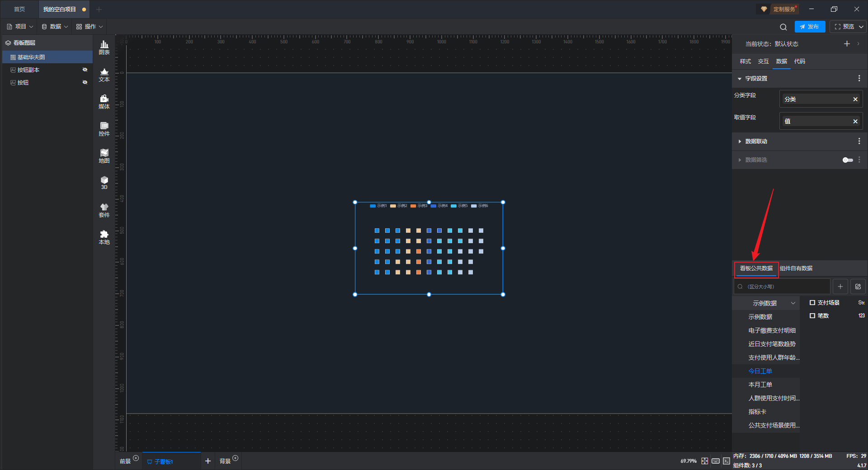The width and height of the screenshot is (868, 470).
Task: Check the 支付场景 field checkbox
Action: click(x=812, y=303)
